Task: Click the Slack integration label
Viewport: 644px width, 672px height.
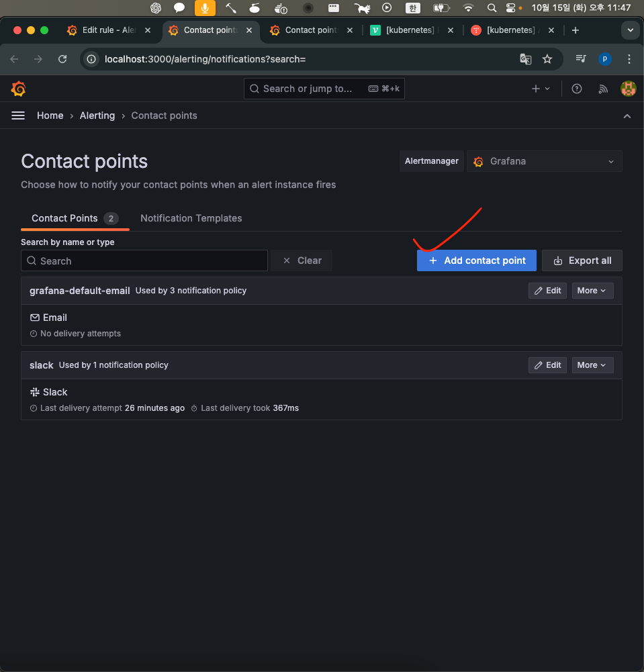Action: pyautogui.click(x=55, y=392)
